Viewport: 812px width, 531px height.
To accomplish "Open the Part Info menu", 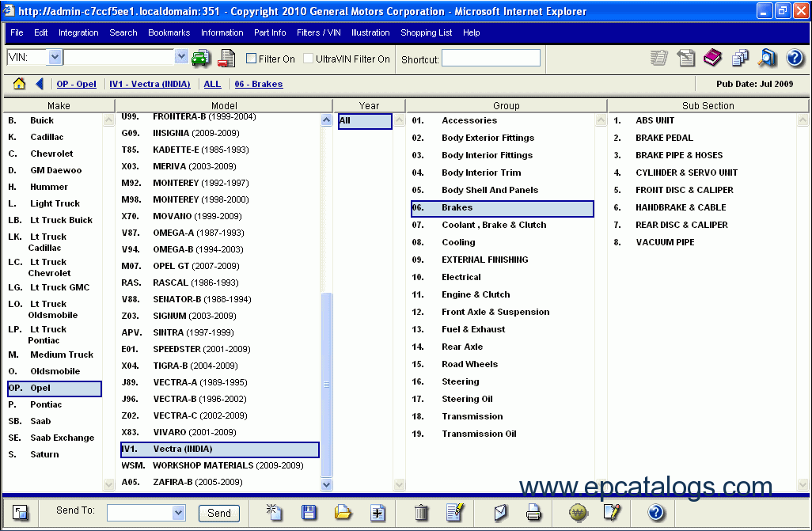I will click(x=270, y=32).
